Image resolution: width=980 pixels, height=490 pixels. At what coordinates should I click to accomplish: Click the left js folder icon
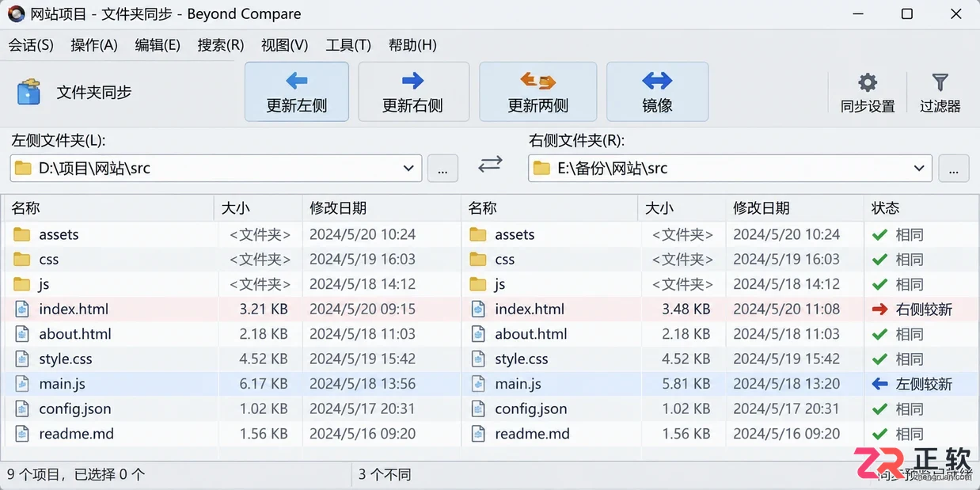coord(22,284)
